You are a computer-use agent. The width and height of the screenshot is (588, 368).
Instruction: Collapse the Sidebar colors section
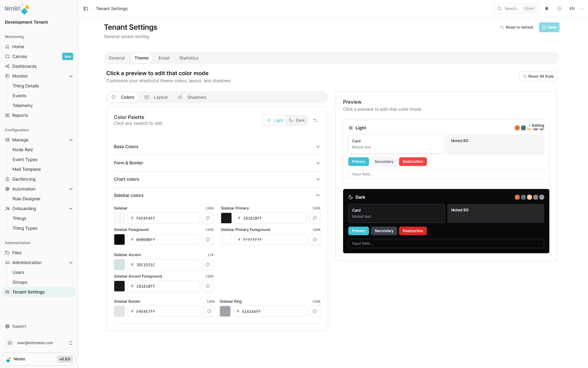pyautogui.click(x=217, y=195)
